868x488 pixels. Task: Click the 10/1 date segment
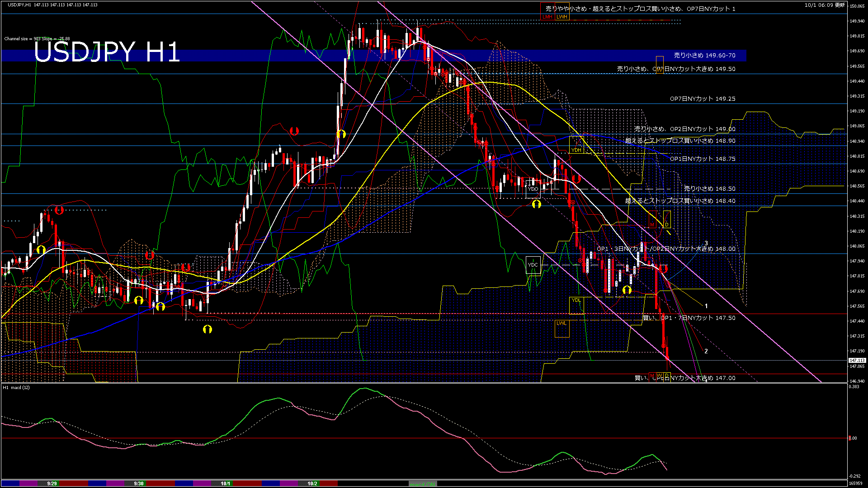(x=225, y=483)
